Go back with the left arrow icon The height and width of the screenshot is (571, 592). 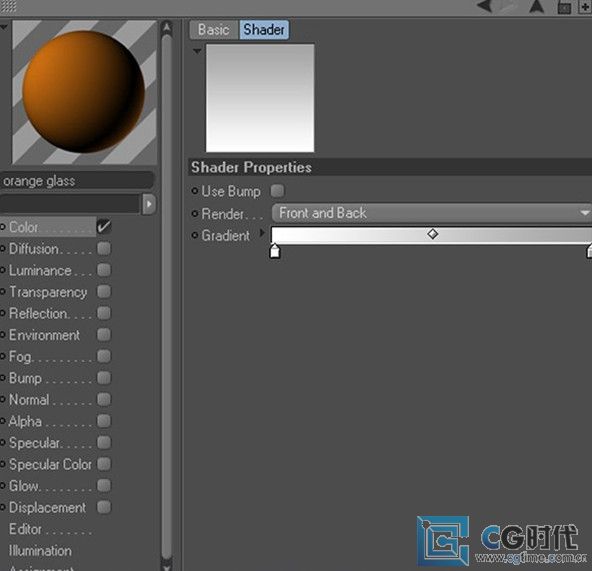(x=484, y=6)
